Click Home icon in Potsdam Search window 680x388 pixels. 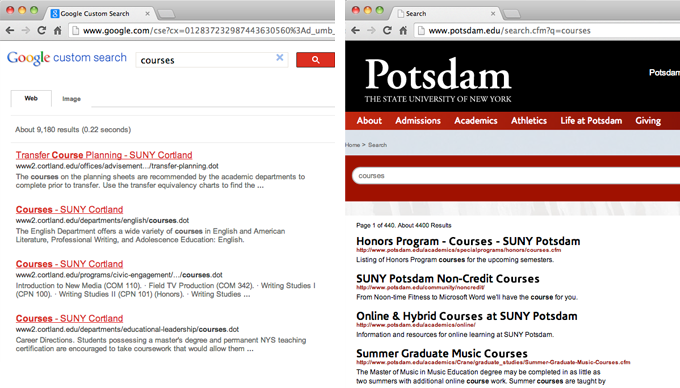click(403, 30)
